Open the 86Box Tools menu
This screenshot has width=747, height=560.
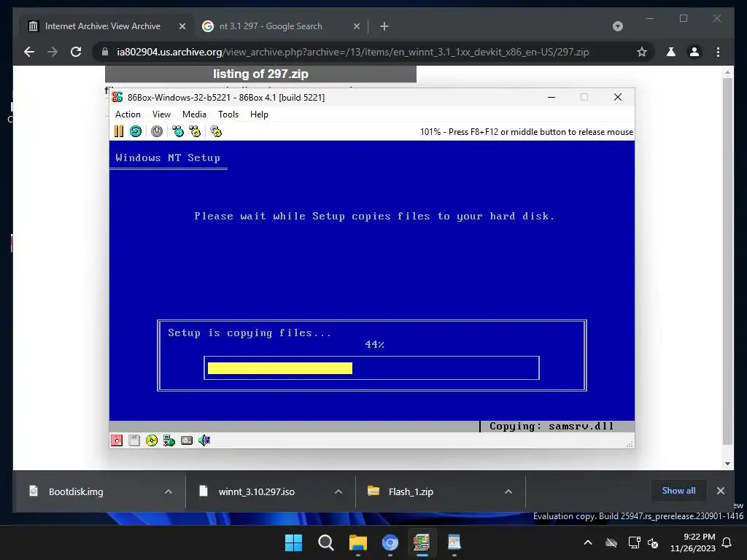pos(228,114)
